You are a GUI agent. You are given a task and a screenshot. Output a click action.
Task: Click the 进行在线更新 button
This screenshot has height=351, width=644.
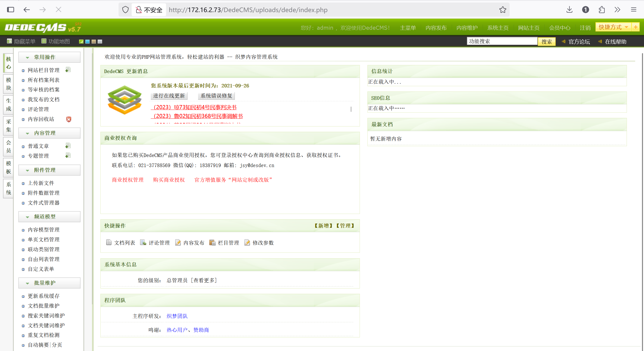click(169, 96)
